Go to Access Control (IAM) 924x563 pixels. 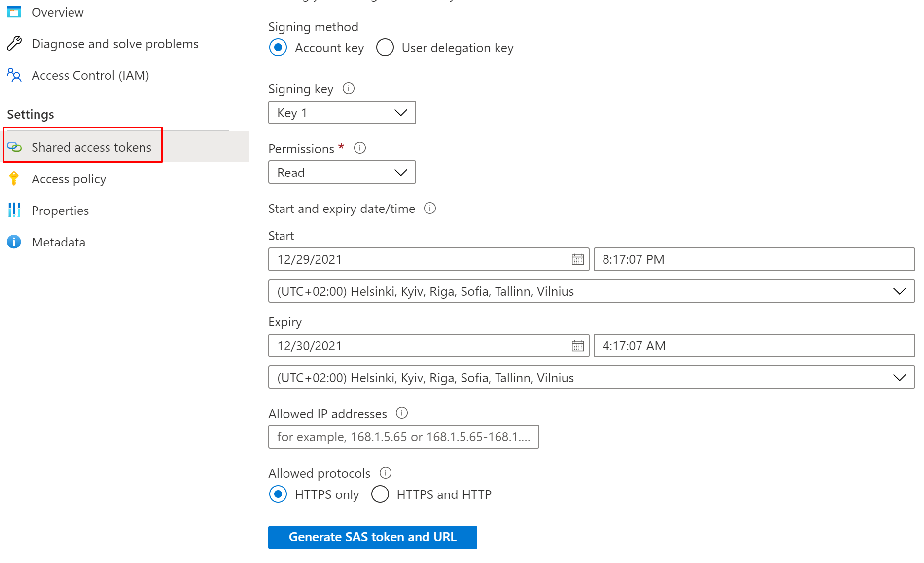[90, 75]
